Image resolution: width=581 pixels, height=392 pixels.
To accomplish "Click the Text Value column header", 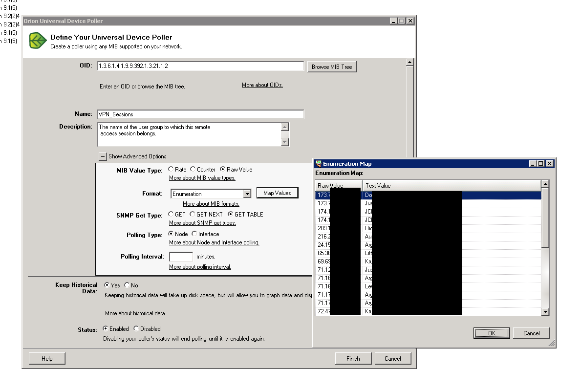I will (x=452, y=185).
